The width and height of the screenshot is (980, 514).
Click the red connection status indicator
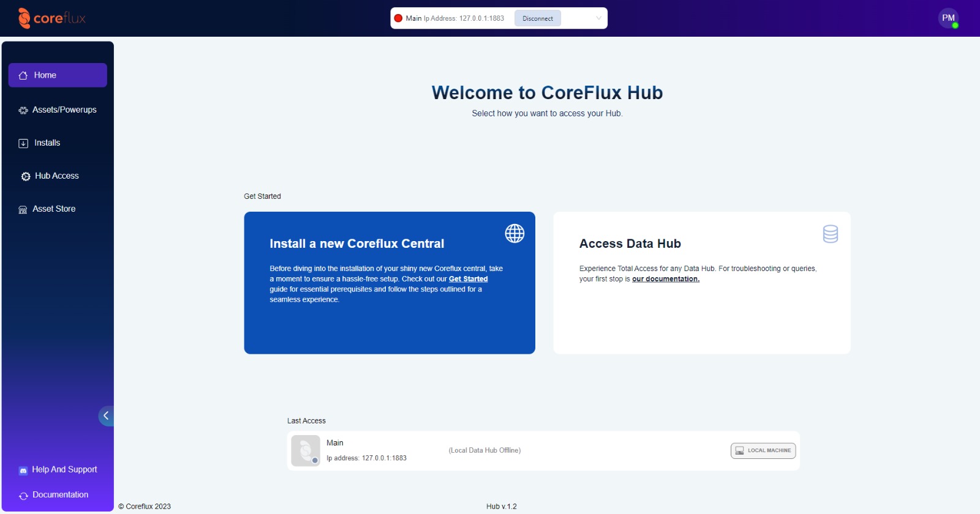click(398, 18)
